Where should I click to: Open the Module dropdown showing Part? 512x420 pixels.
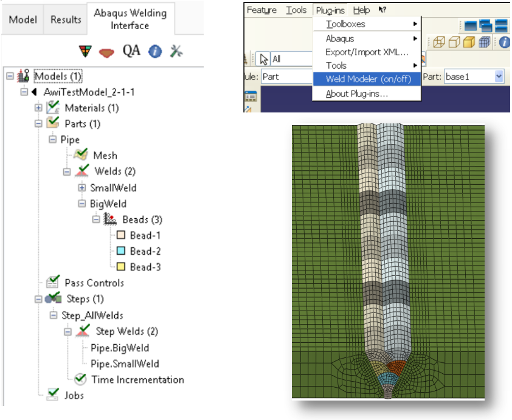tap(286, 77)
